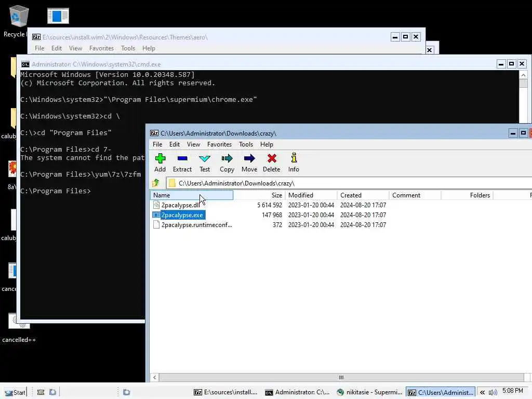This screenshot has height=399, width=532.
Task: Open the Favorites menu in the aero 7-Zip window
Action: point(101,48)
